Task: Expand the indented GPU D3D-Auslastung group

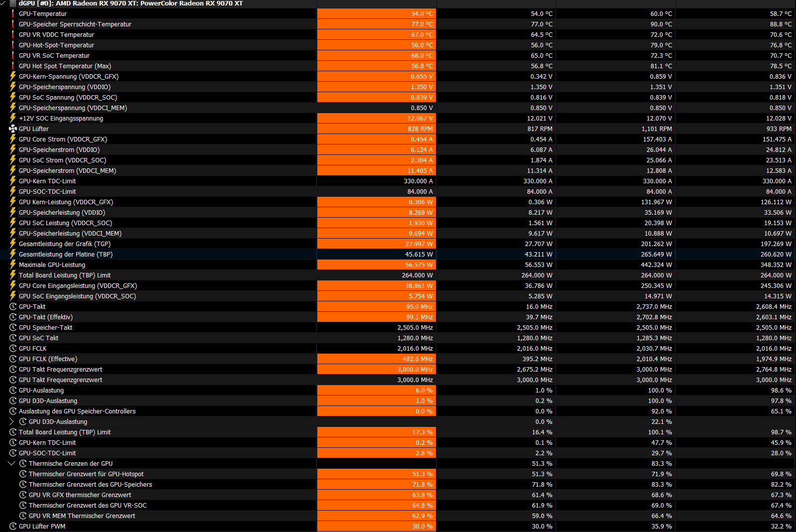Action: 12,421
